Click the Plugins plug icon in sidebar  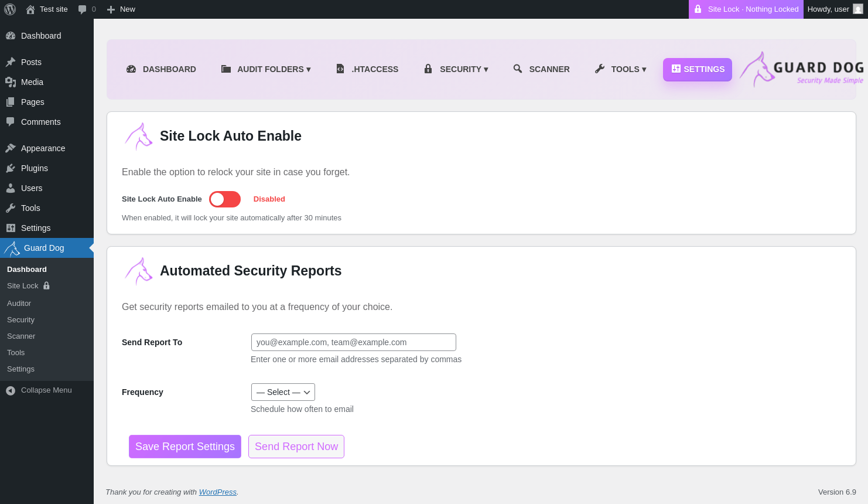[x=11, y=168]
